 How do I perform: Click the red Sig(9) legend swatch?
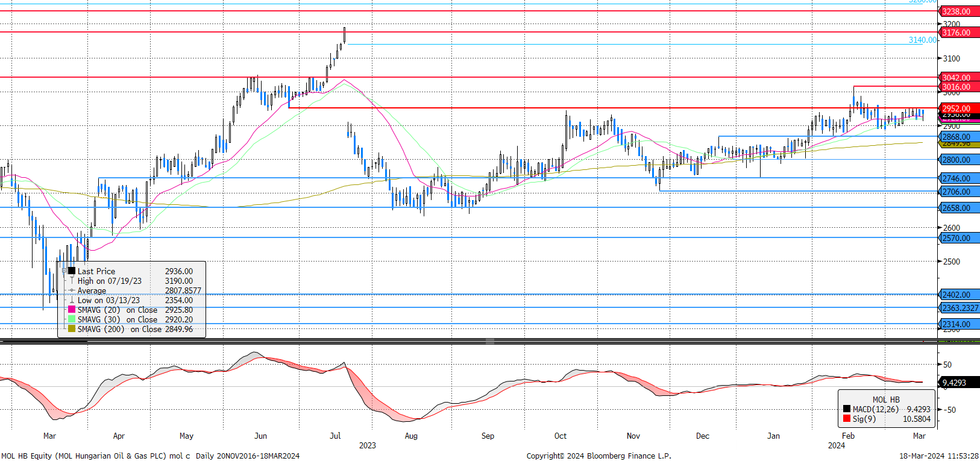tap(847, 419)
